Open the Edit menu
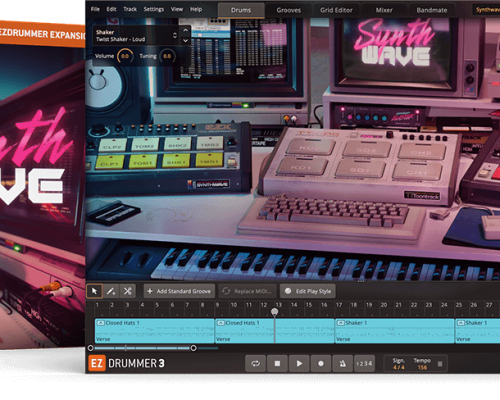500x400 pixels. pyautogui.click(x=111, y=9)
